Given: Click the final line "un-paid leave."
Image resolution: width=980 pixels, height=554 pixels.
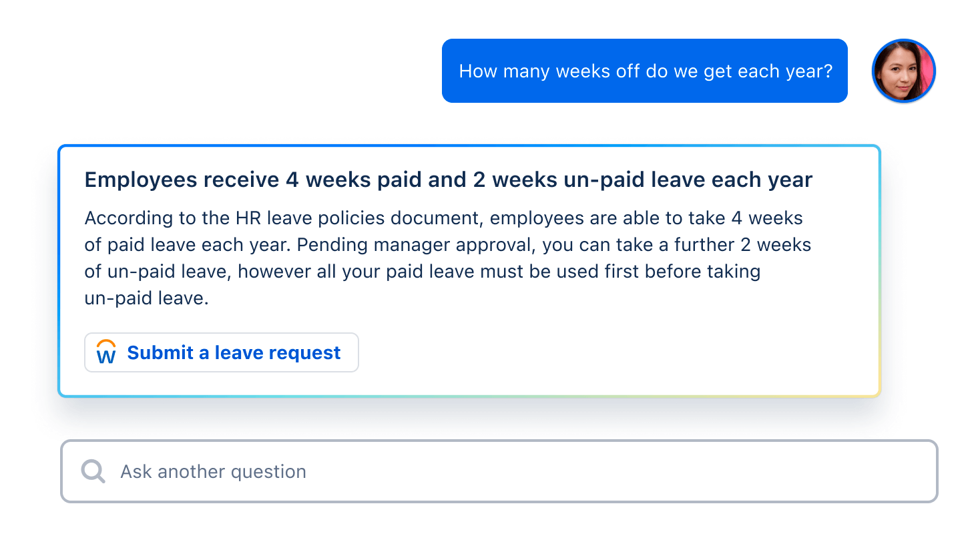Looking at the screenshot, I should (146, 298).
